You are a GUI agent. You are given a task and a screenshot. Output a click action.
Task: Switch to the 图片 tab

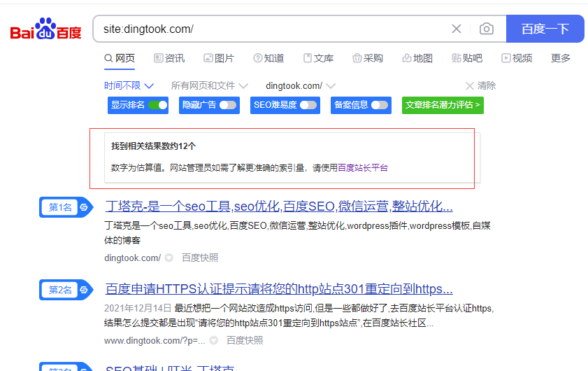219,58
